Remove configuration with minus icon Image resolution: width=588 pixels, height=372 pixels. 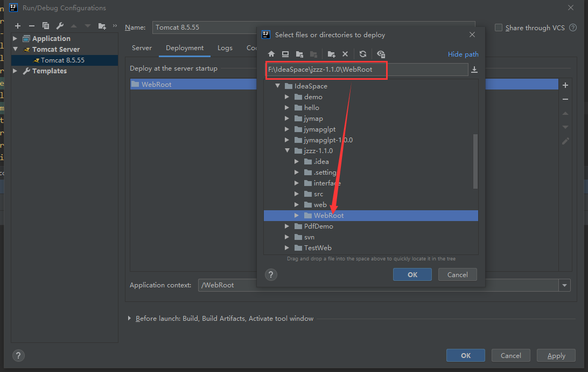coord(31,26)
